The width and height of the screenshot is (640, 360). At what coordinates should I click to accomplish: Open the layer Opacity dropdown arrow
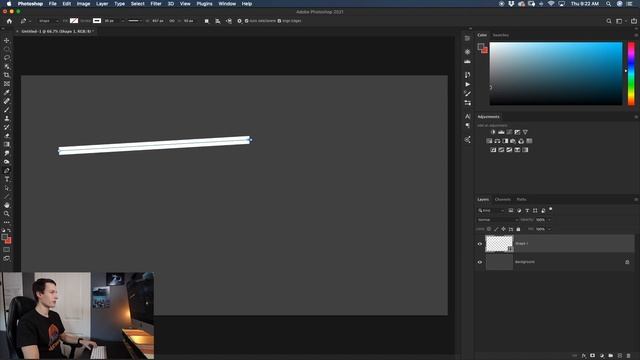click(549, 220)
